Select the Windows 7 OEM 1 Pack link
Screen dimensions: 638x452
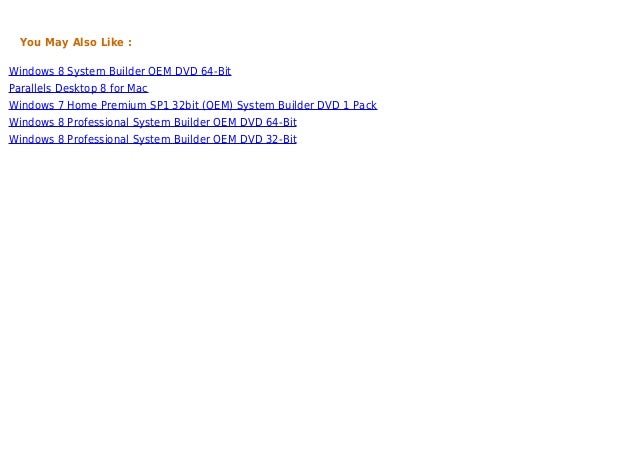click(x=193, y=105)
